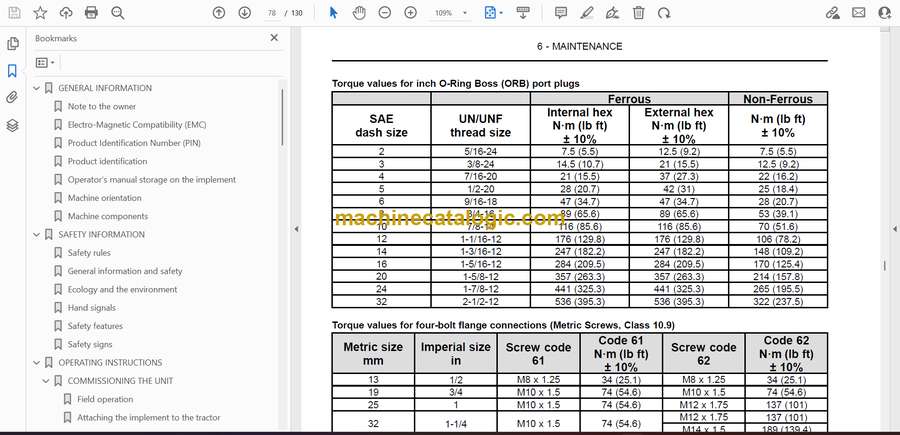The height and width of the screenshot is (435, 900).
Task: Send the file by email
Action: pos(859,13)
